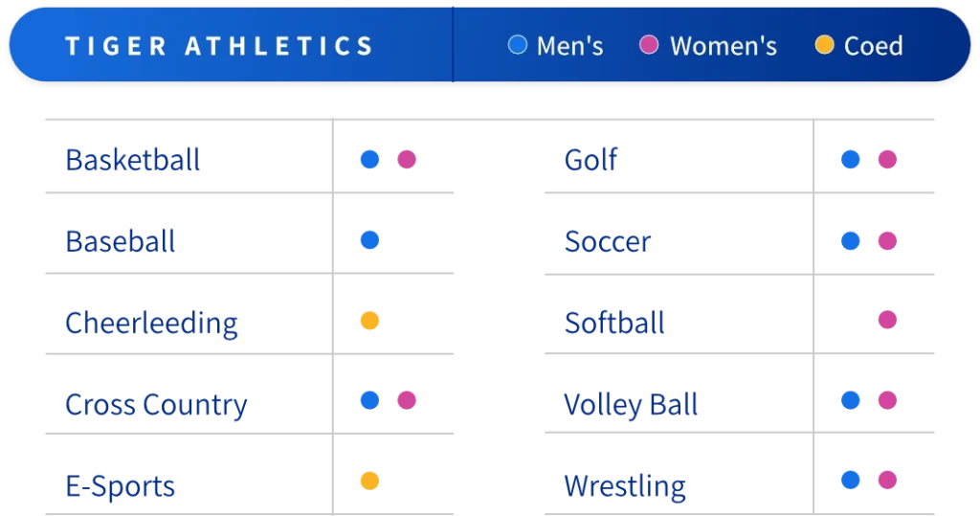Click the yellow coed dot for E-Sports
Viewport: 980px width, 516px height.
tap(370, 480)
